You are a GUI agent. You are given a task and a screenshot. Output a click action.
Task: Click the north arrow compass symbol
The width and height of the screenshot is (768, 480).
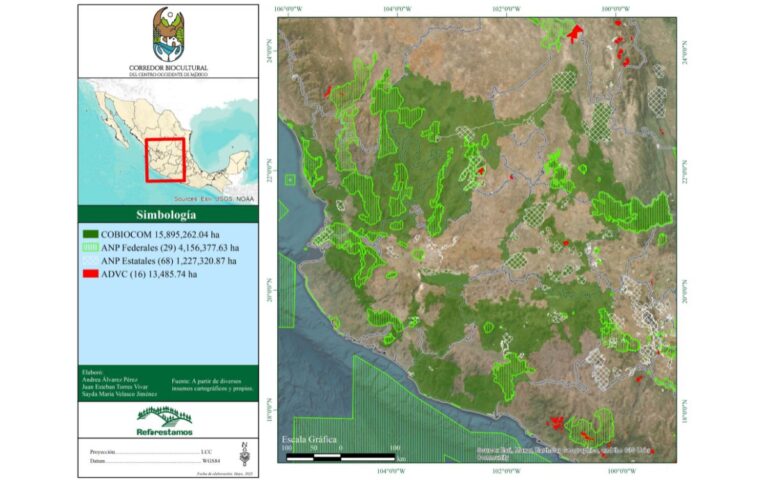[x=244, y=454]
